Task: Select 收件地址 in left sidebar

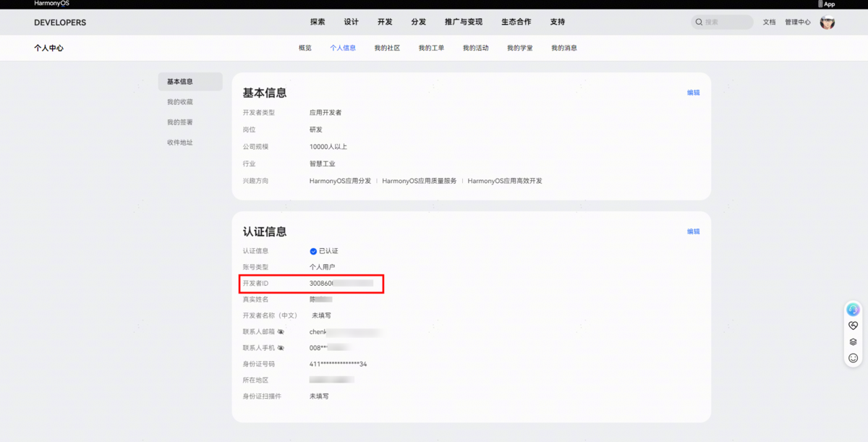Action: point(180,143)
